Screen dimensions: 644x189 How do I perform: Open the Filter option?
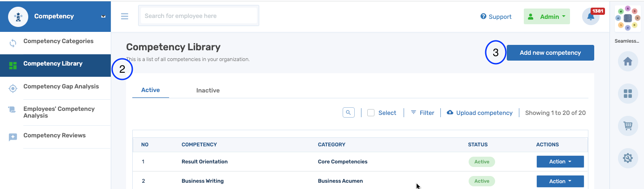(x=422, y=113)
